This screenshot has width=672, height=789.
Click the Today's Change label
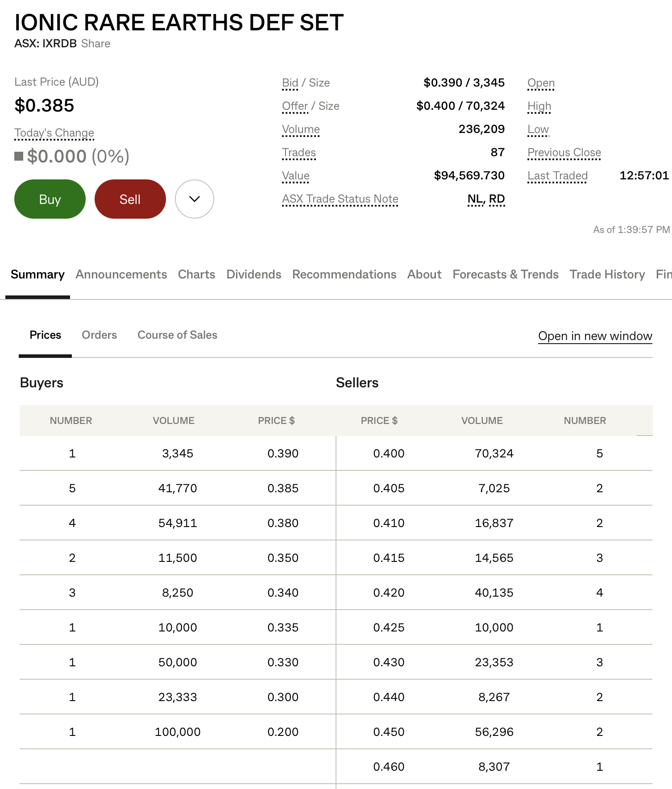pos(54,133)
